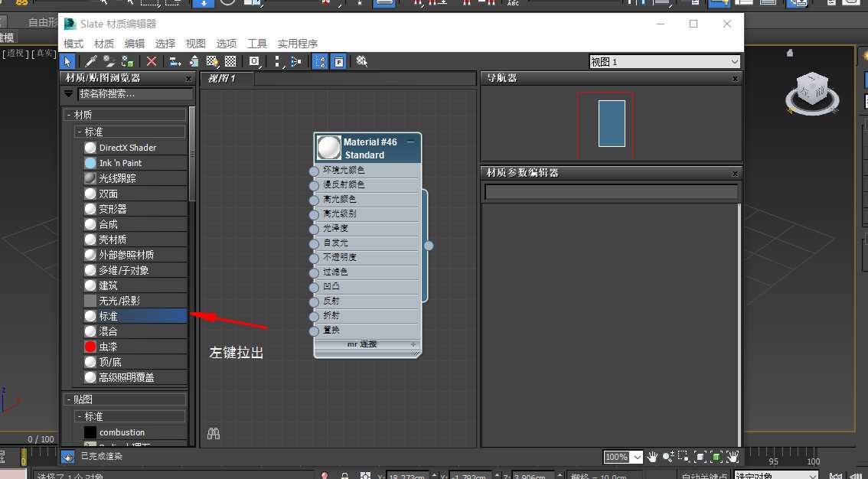Open the 模式 menu
This screenshot has height=479, width=868.
tap(73, 43)
